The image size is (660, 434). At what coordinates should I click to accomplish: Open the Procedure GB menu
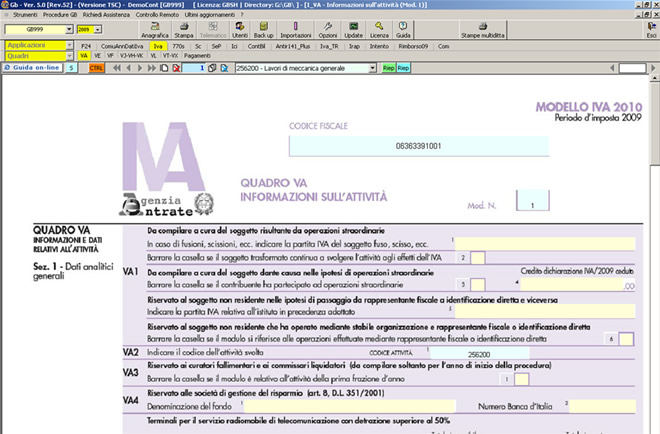click(x=60, y=15)
